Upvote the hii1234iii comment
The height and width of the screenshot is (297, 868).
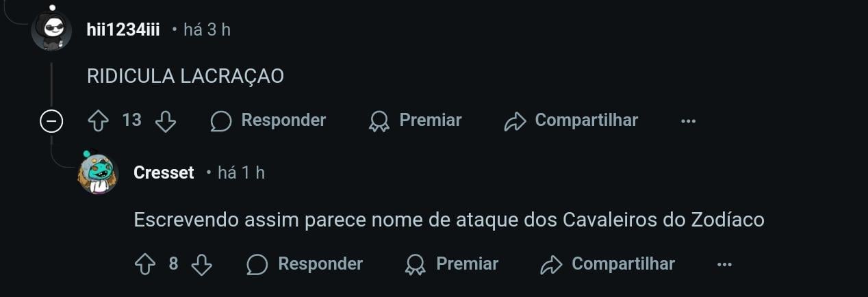(99, 121)
